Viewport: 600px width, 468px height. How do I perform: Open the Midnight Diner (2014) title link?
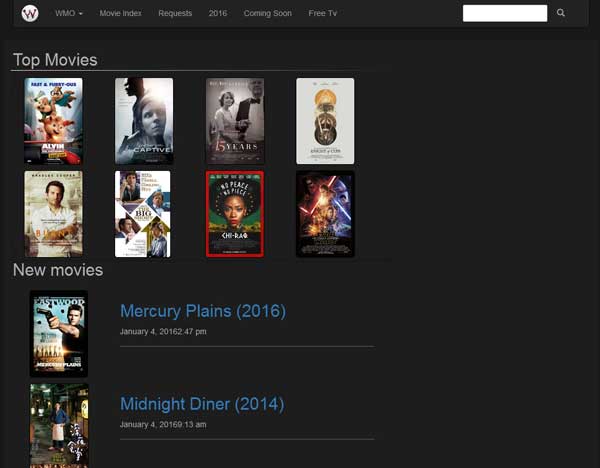pyautogui.click(x=202, y=404)
